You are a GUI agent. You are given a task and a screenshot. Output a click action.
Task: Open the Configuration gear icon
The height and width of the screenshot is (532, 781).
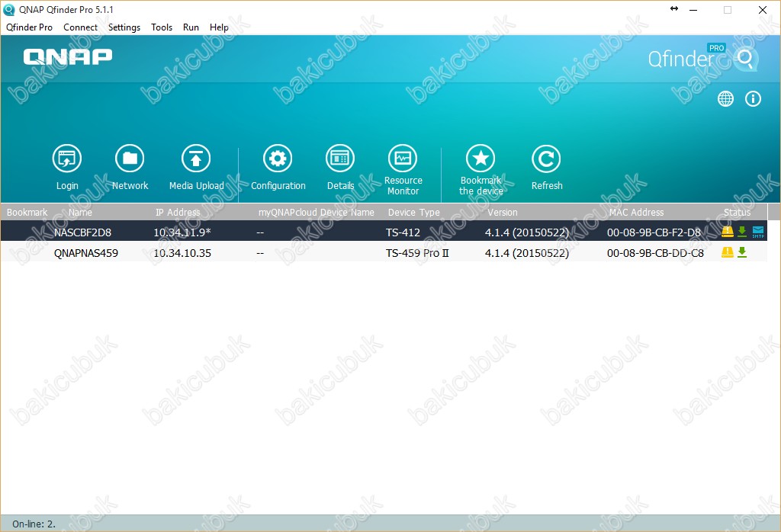278,159
